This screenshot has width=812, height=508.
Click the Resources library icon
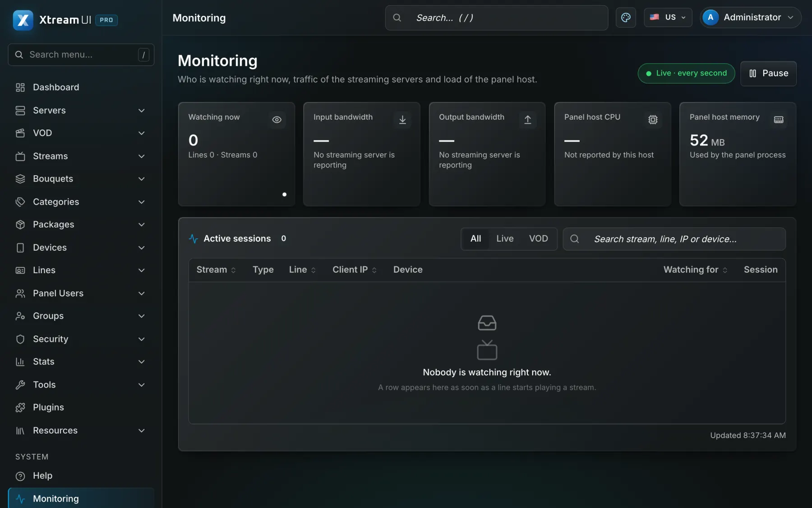(20, 430)
